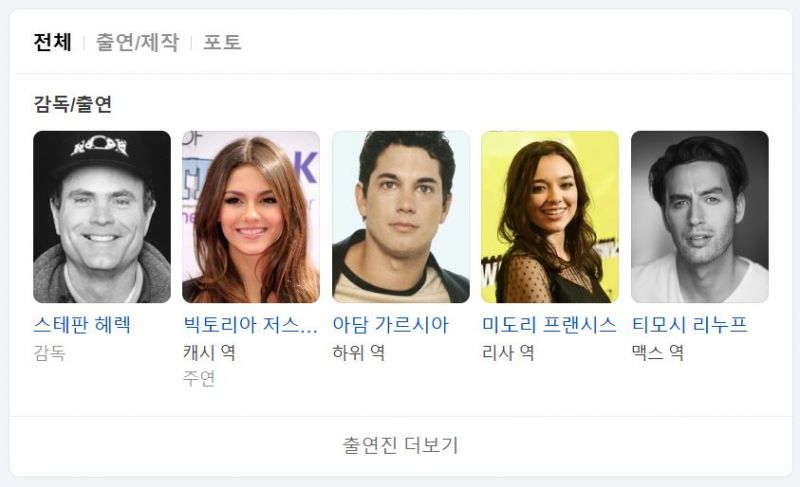
Task: Click the 캐시 역 role text
Action: [209, 353]
